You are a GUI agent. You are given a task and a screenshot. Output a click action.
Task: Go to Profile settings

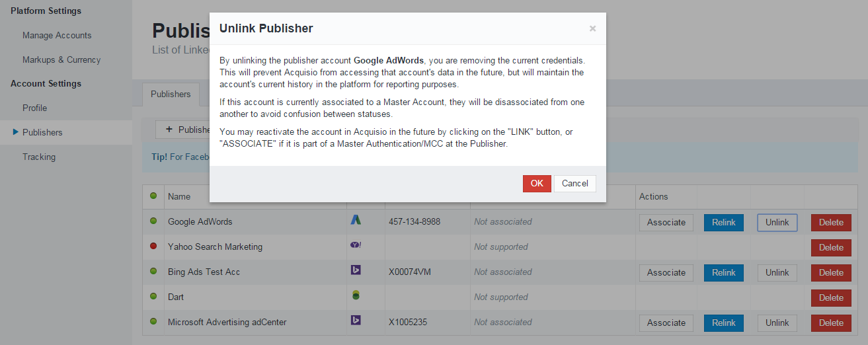coord(34,108)
